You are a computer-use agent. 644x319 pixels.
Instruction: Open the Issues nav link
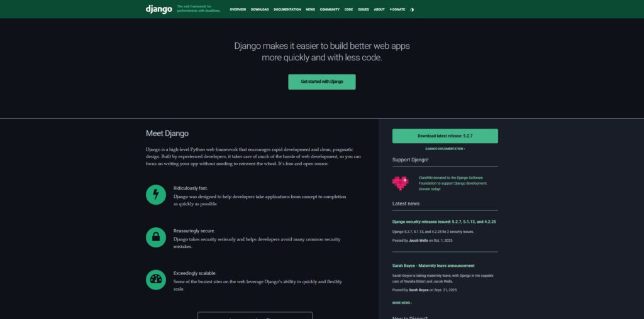(x=364, y=9)
